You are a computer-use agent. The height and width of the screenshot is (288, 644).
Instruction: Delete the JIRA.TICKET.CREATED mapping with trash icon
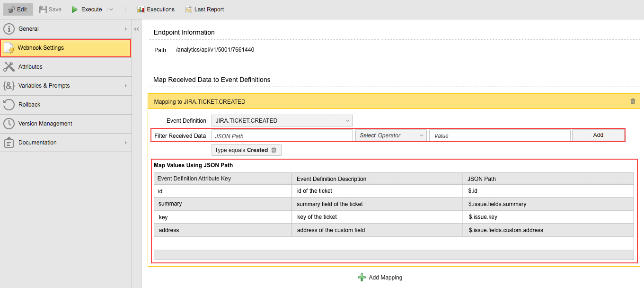pos(633,101)
